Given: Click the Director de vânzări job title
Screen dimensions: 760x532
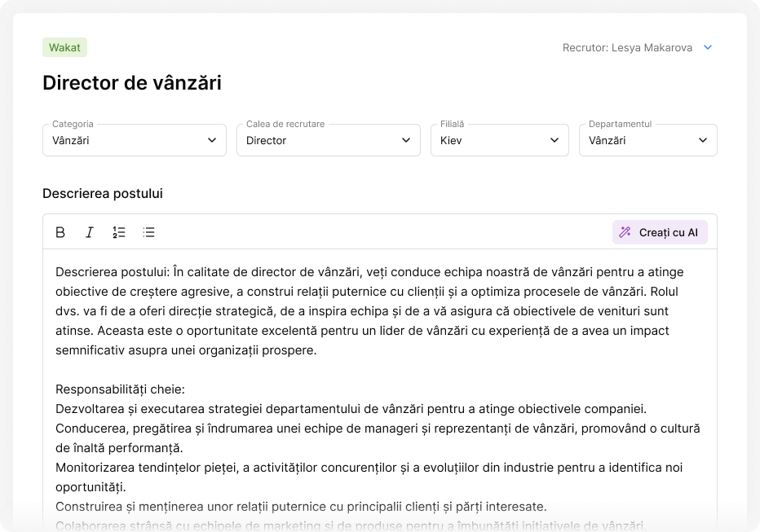Looking at the screenshot, I should 132,83.
